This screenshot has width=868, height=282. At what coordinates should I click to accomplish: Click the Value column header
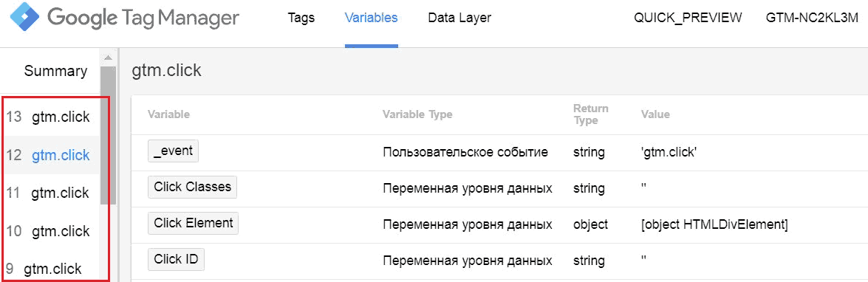[655, 114]
